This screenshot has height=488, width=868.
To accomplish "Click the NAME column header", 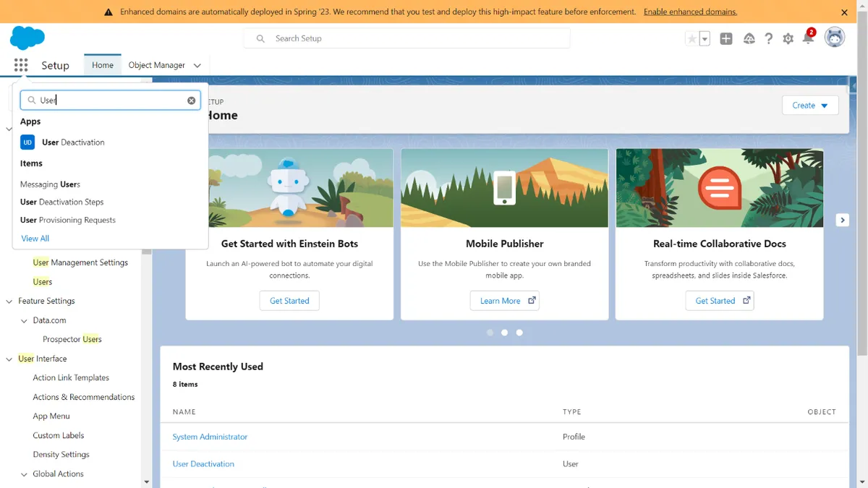I will [x=184, y=412].
